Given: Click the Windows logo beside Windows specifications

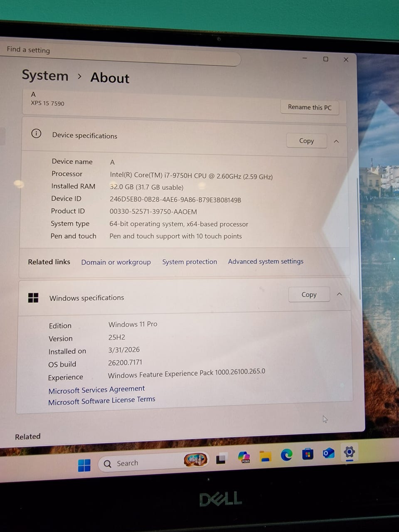Looking at the screenshot, I should (33, 298).
